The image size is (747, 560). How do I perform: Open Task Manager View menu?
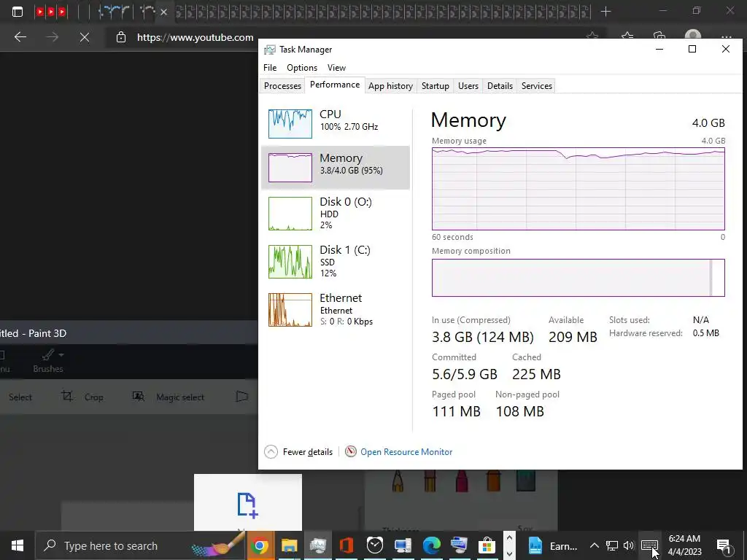coord(336,68)
